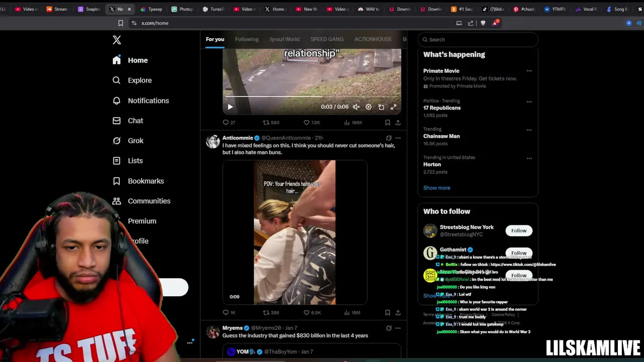This screenshot has height=362, width=644.
Task: Play the hair cutting video thumbnail
Action: point(294,232)
